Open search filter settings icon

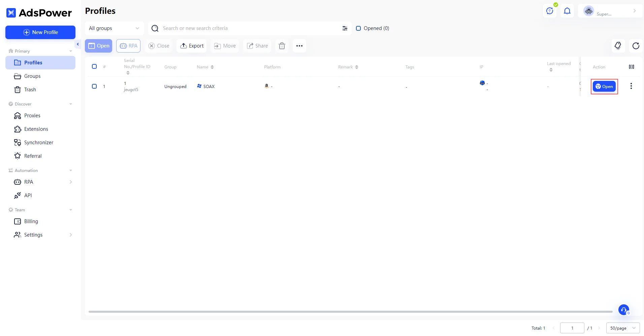(345, 28)
